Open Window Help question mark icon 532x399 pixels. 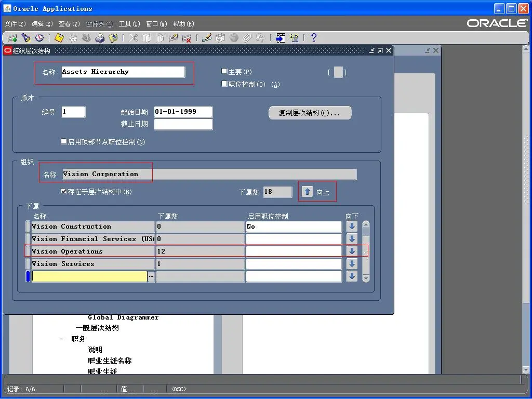tap(314, 38)
